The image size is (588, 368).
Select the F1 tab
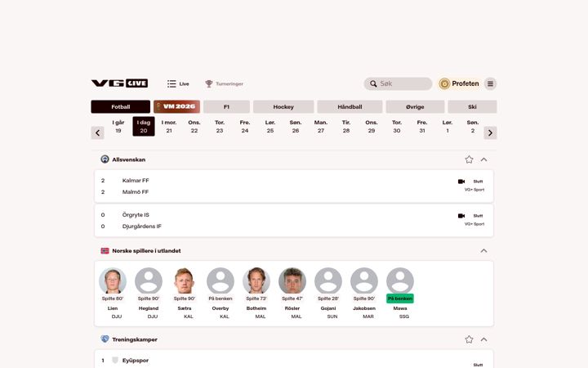pyautogui.click(x=226, y=106)
